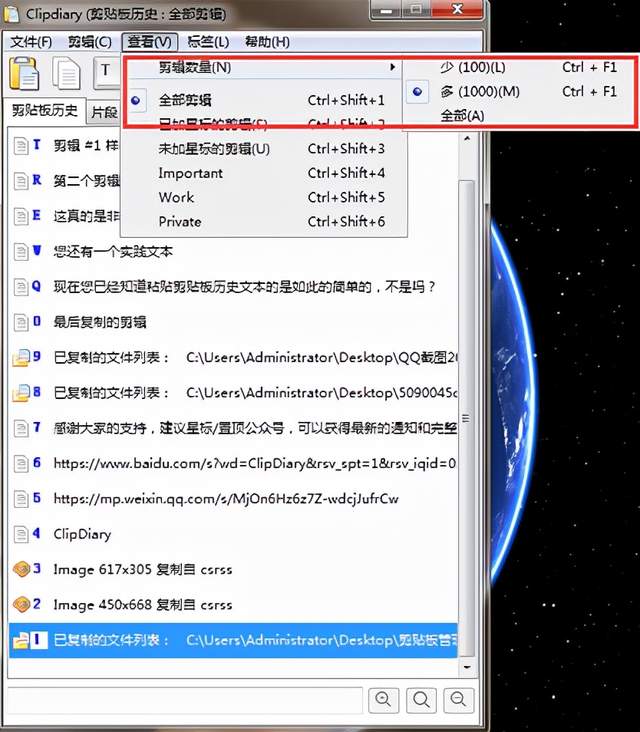Click the file-list icon in row 9
Image resolution: width=640 pixels, height=732 pixels.
tap(21, 358)
